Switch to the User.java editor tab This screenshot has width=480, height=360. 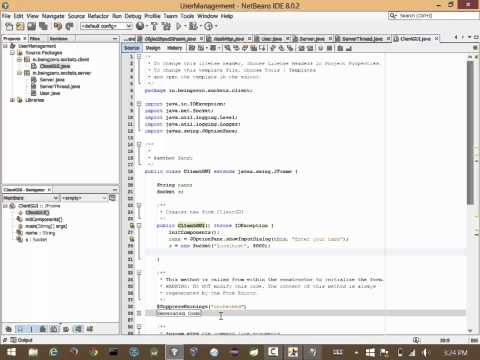click(272, 39)
